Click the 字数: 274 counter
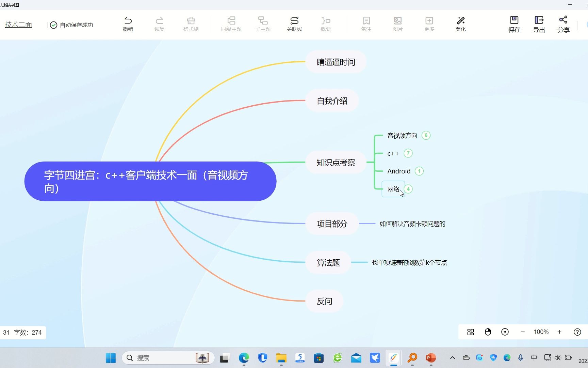 click(28, 333)
